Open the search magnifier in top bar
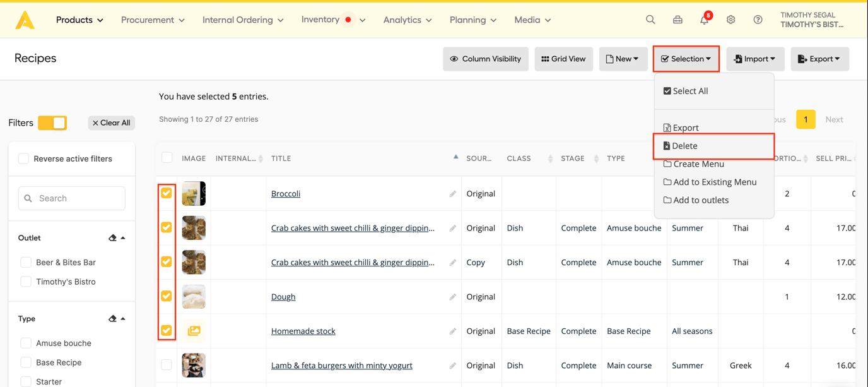 click(x=650, y=20)
